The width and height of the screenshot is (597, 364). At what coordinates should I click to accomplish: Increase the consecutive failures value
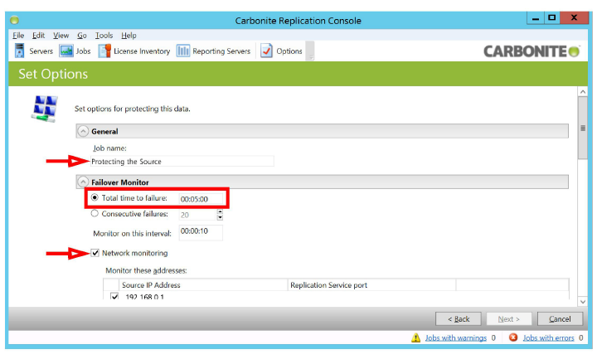coord(220,211)
